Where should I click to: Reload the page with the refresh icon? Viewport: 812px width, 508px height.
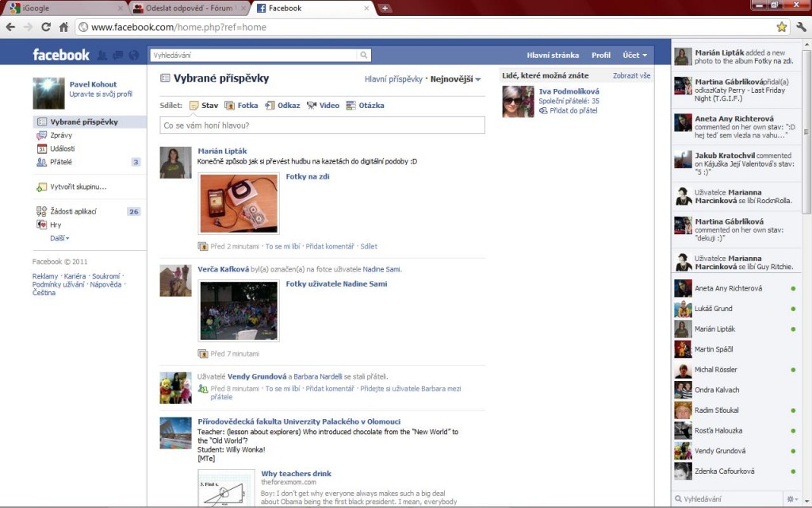[x=45, y=27]
